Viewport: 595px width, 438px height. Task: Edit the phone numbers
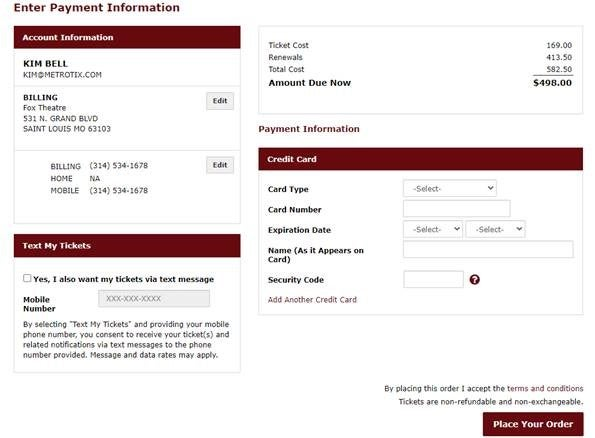coord(220,165)
